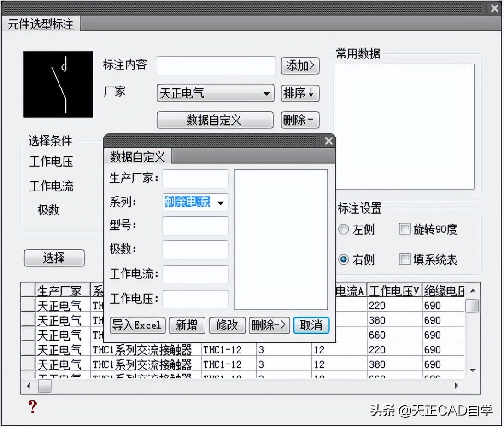The image size is (504, 428).
Task: Click the 删除- delete button
Action: [x=299, y=120]
